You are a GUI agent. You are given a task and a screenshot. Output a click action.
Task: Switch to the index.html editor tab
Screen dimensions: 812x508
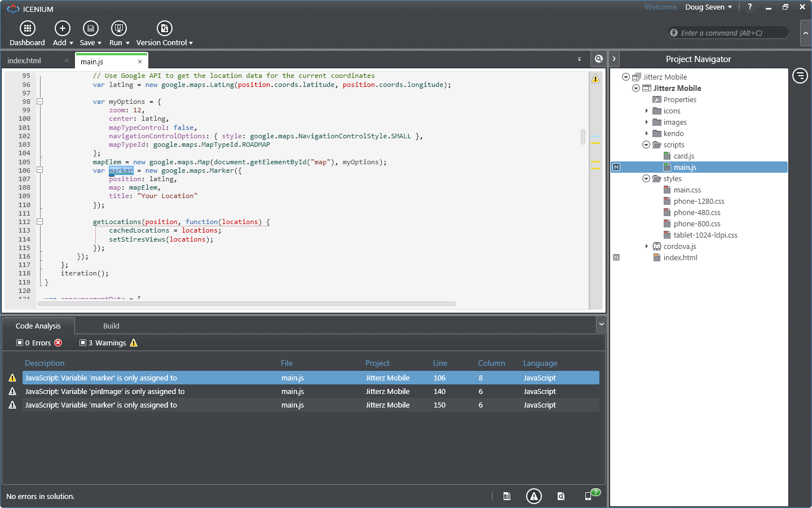point(24,61)
